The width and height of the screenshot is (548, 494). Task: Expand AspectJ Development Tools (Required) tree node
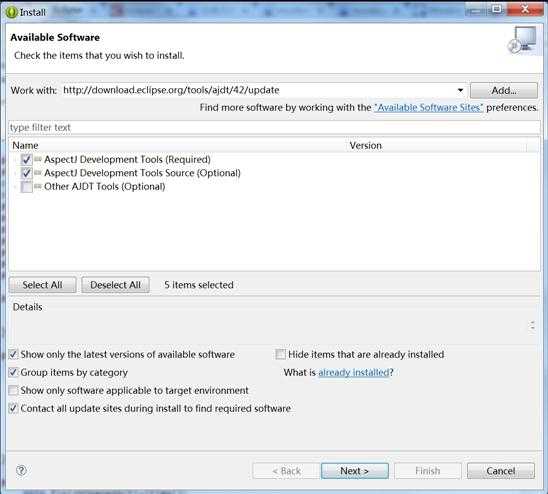point(15,160)
